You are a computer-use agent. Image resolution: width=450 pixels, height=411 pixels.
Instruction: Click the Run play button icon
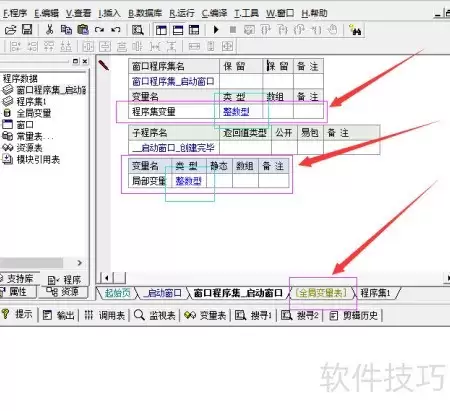pyautogui.click(x=216, y=30)
